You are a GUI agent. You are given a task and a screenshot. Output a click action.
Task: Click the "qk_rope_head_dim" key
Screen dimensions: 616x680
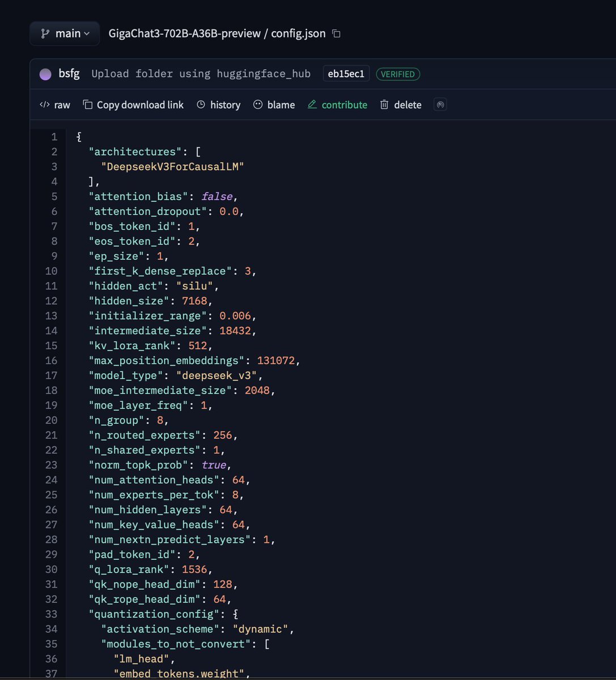click(x=145, y=599)
